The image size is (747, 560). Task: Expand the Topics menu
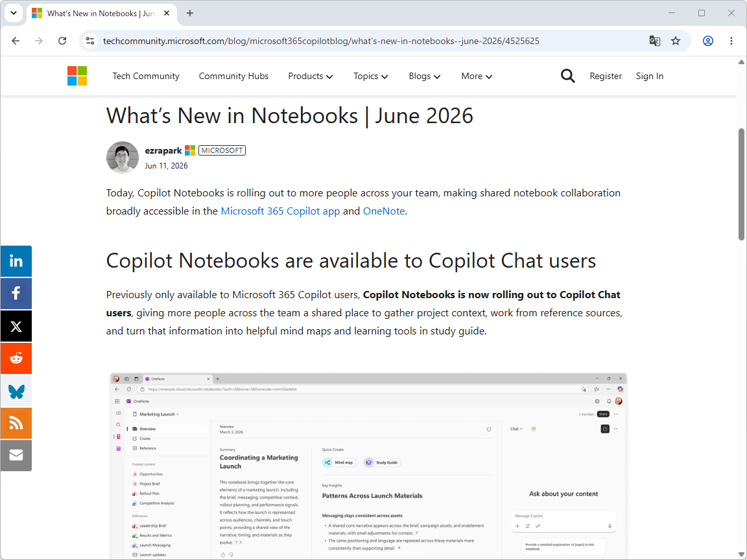coord(371,76)
